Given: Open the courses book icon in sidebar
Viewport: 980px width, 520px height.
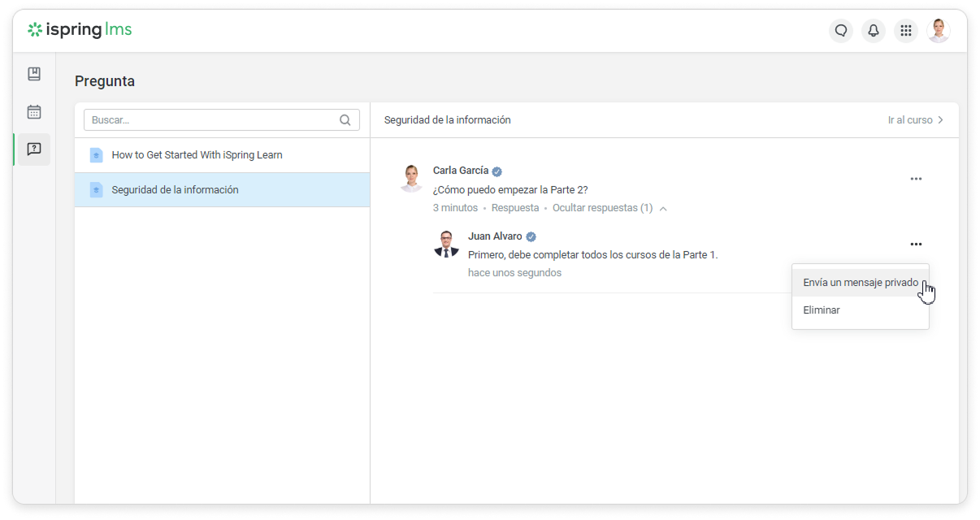Looking at the screenshot, I should click(x=34, y=74).
